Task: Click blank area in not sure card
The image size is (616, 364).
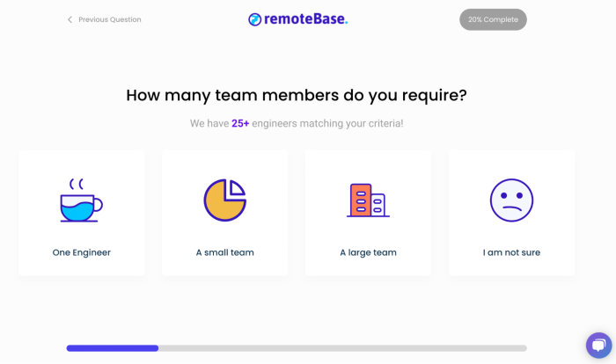Action: [554, 167]
